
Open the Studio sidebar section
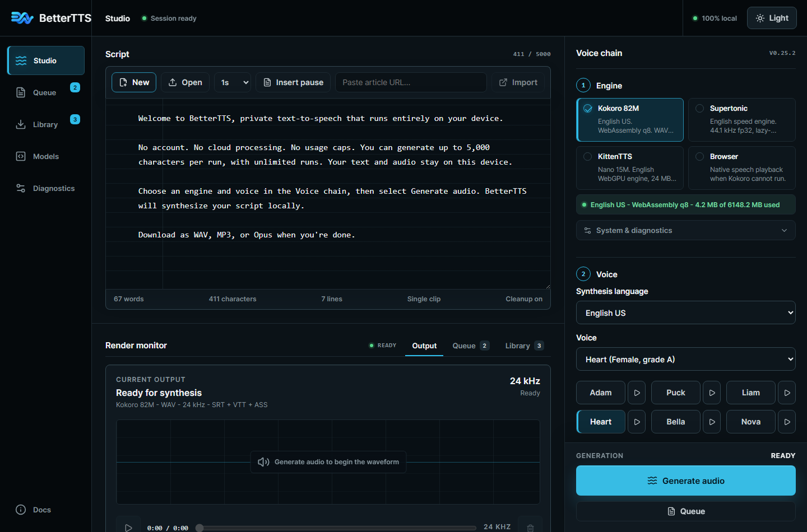pos(46,60)
